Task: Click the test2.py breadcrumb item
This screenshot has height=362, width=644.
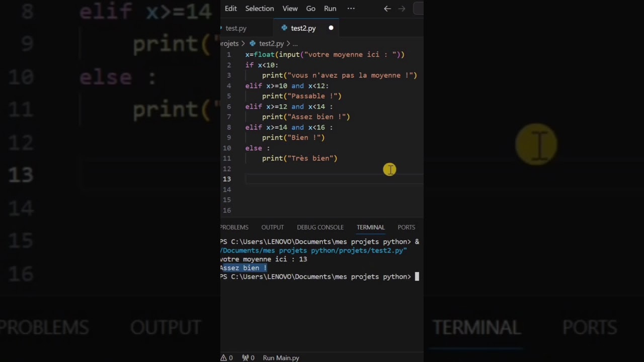Action: tap(271, 44)
